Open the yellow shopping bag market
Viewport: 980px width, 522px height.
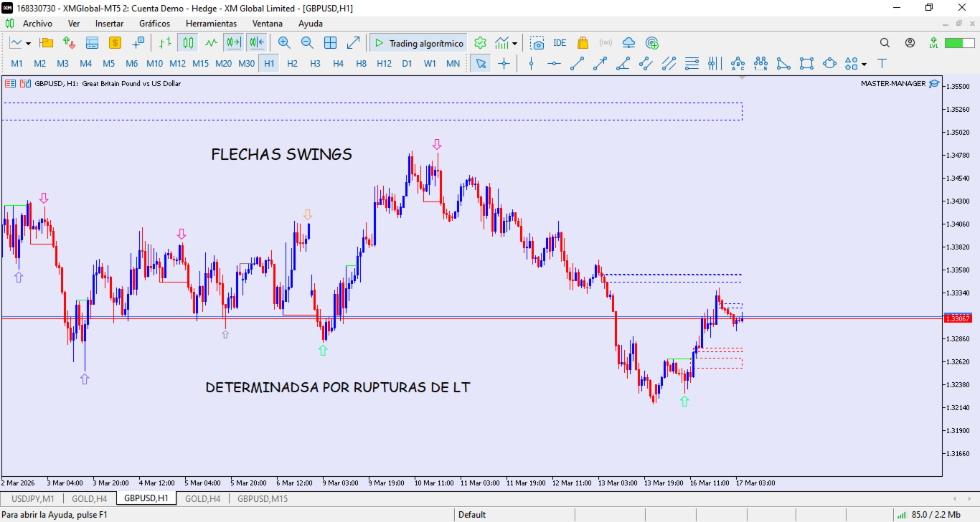pos(583,43)
